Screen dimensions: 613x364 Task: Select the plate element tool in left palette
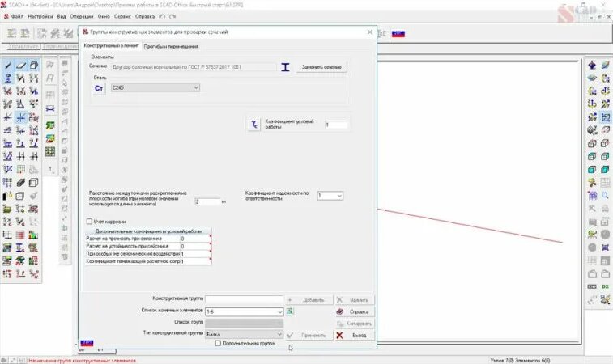(x=21, y=65)
